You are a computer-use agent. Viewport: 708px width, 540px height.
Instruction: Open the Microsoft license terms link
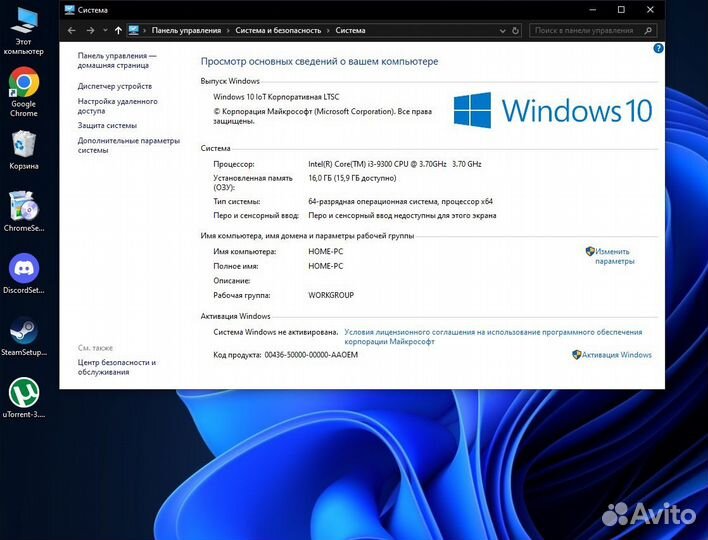(493, 337)
